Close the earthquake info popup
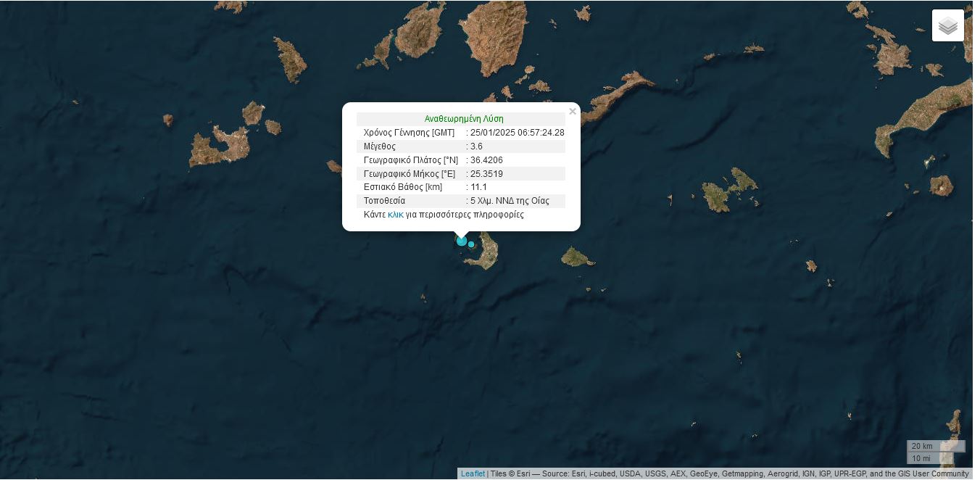The image size is (980, 480). (573, 112)
